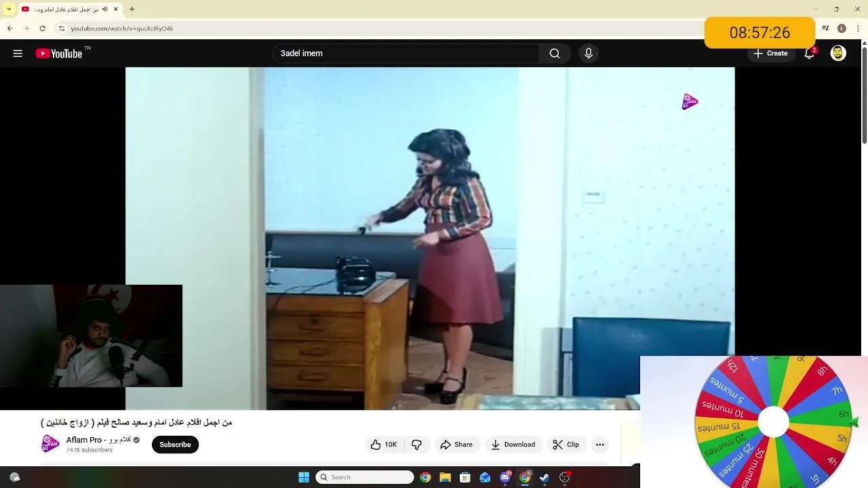Open Discord from the taskbar

(x=505, y=477)
